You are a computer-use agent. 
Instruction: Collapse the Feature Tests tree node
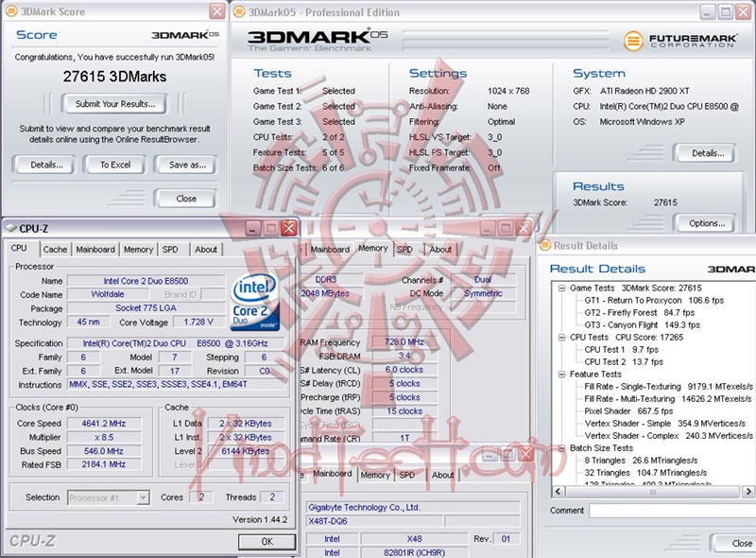tap(561, 375)
